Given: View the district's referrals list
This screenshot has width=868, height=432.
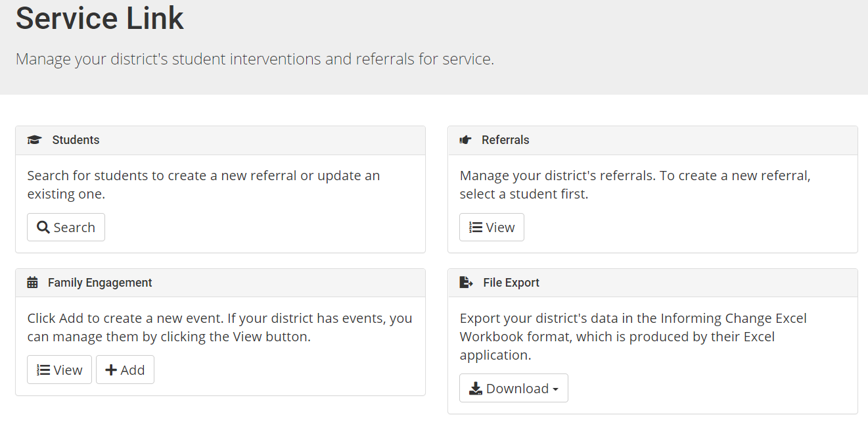Looking at the screenshot, I should pos(491,228).
